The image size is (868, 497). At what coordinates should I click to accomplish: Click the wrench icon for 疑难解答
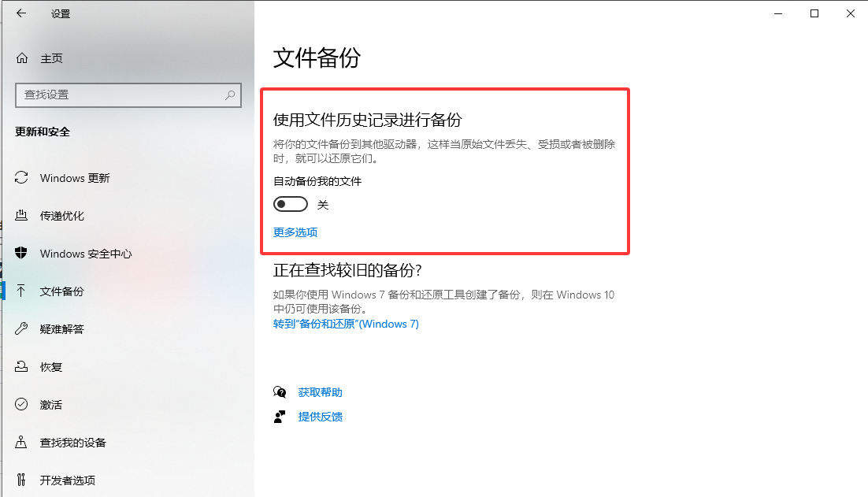click(21, 328)
